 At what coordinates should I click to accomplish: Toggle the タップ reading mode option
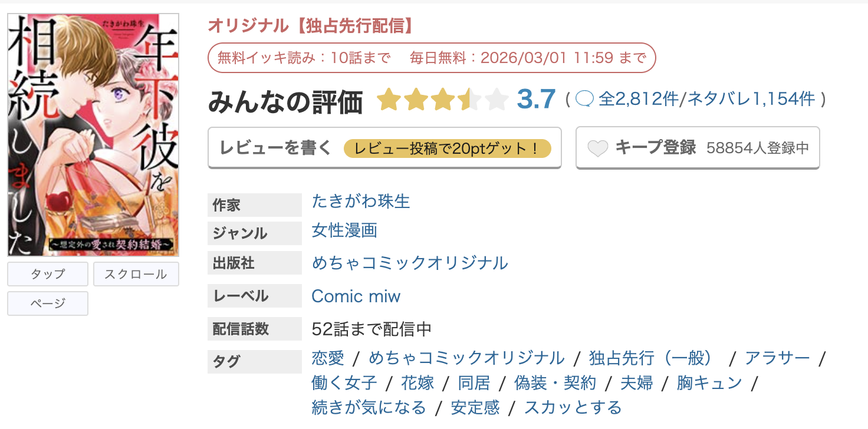pos(47,274)
